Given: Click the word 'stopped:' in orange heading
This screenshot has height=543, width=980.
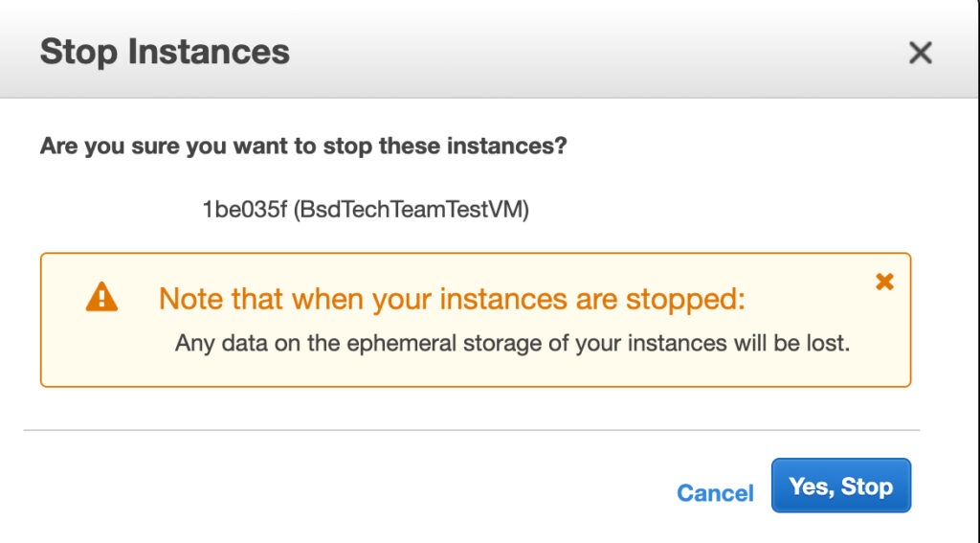Looking at the screenshot, I should pyautogui.click(x=685, y=299).
